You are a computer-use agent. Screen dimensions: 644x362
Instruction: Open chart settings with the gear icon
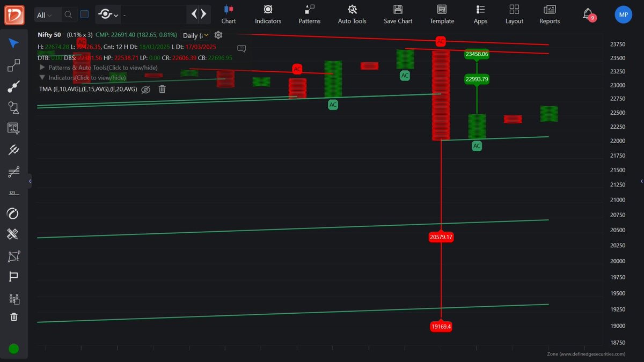218,35
